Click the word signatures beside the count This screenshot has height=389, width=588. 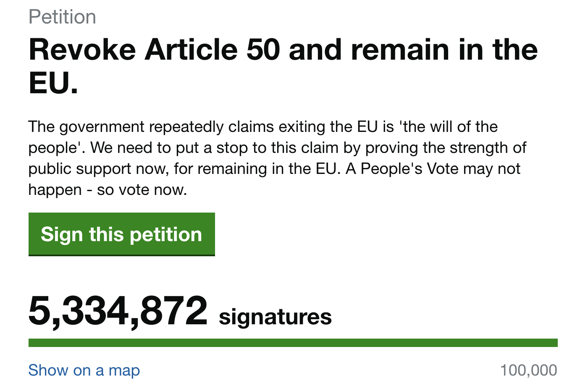275,317
